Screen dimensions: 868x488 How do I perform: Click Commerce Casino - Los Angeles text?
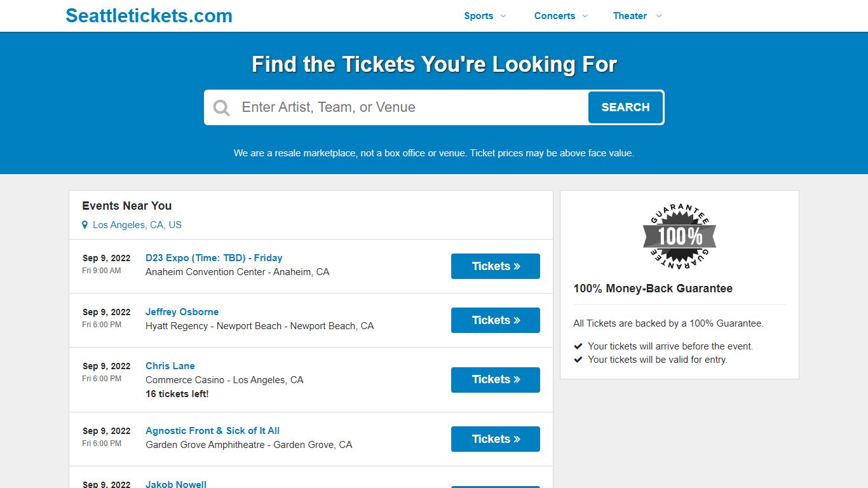click(x=224, y=380)
